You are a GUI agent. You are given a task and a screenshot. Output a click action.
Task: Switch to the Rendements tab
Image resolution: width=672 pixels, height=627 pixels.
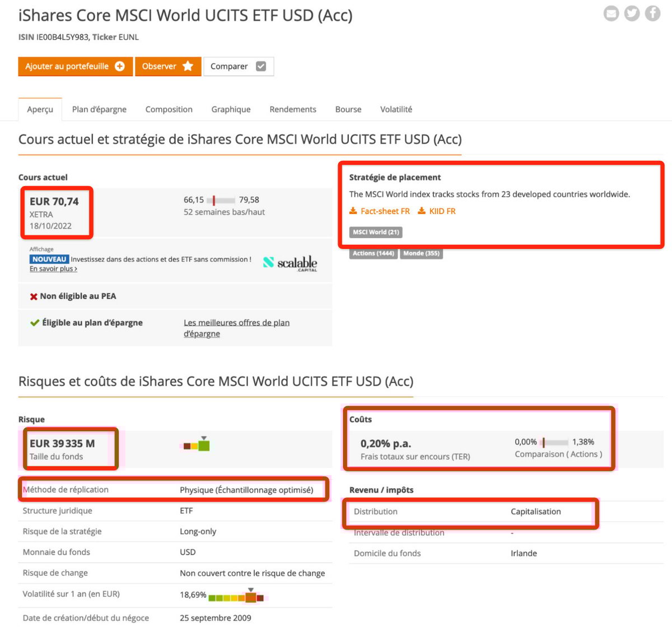pyautogui.click(x=292, y=109)
